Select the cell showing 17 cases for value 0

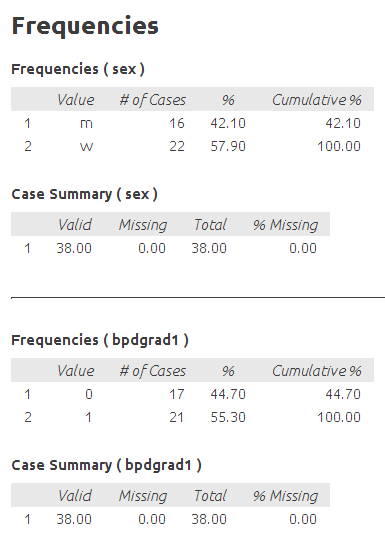coord(177,394)
